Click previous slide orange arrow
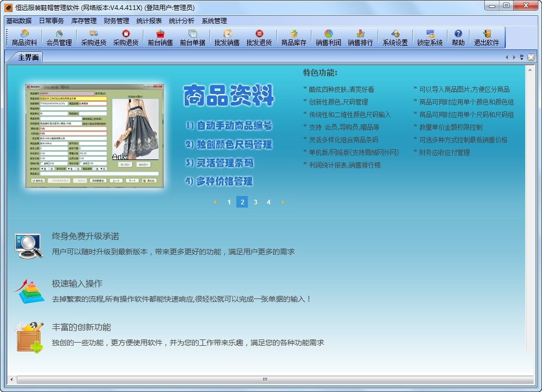The image size is (542, 392). click(x=215, y=202)
